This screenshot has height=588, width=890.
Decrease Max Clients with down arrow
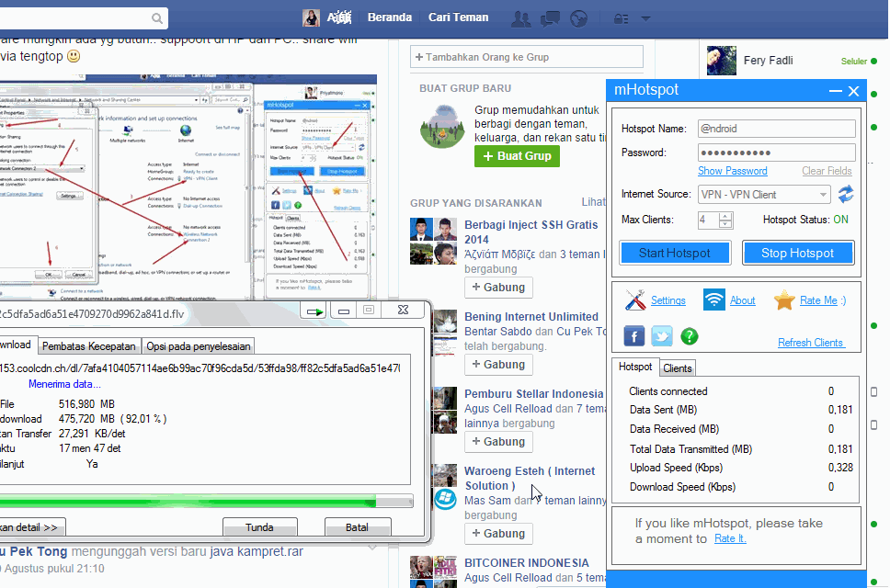[725, 224]
